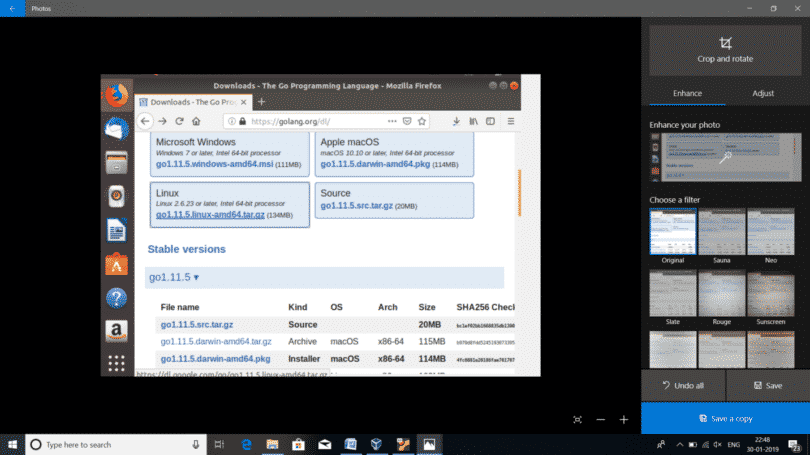Viewport: 810px width, 455px height.
Task: Apply the Neo filter
Action: point(771,231)
